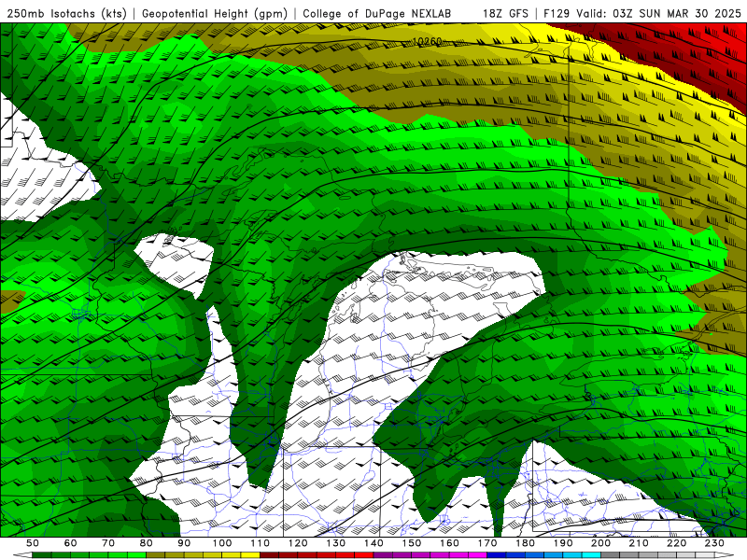Viewport: 747px width, 560px height.
Task: Select the 140 value on the color scale
Action: (x=373, y=543)
